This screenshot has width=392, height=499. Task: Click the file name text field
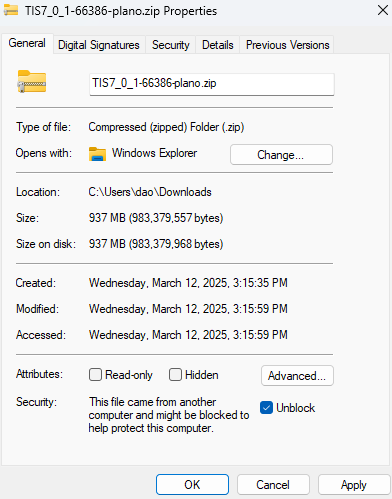tap(212, 84)
